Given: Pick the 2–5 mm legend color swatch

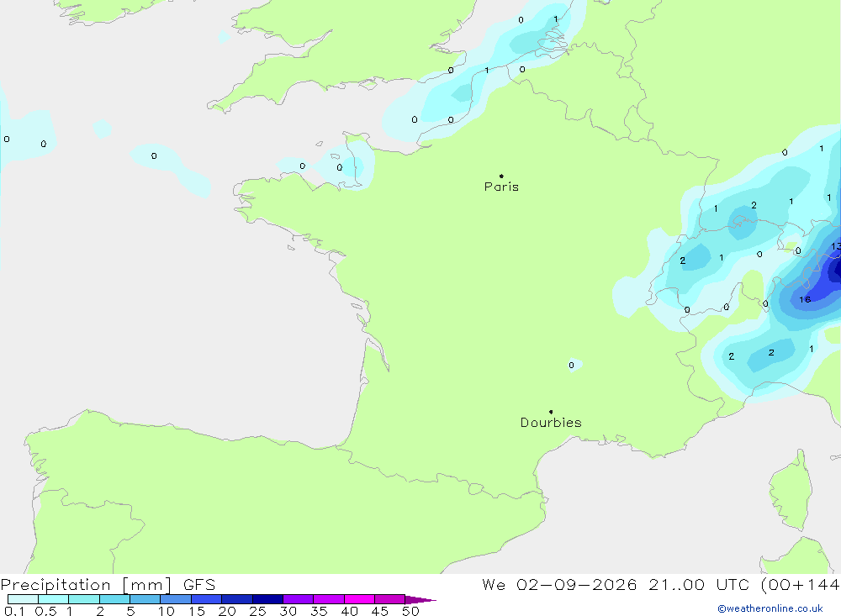Looking at the screenshot, I should pyautogui.click(x=114, y=599).
